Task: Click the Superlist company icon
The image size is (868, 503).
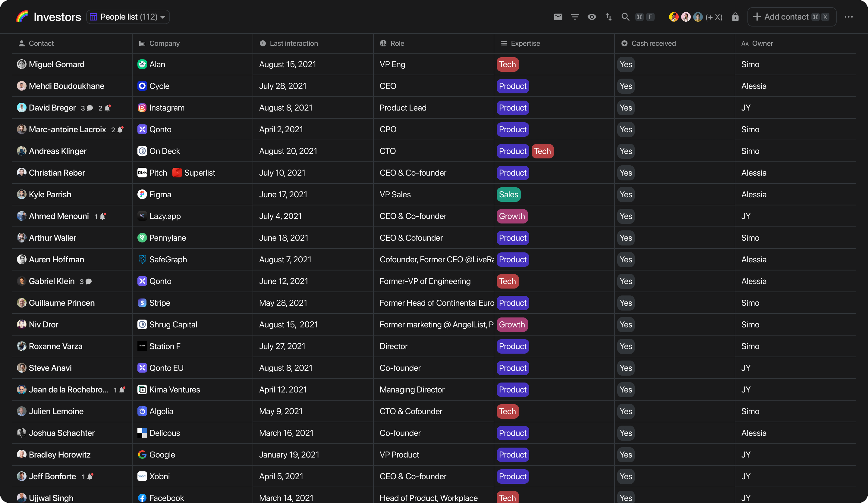Action: tap(177, 173)
